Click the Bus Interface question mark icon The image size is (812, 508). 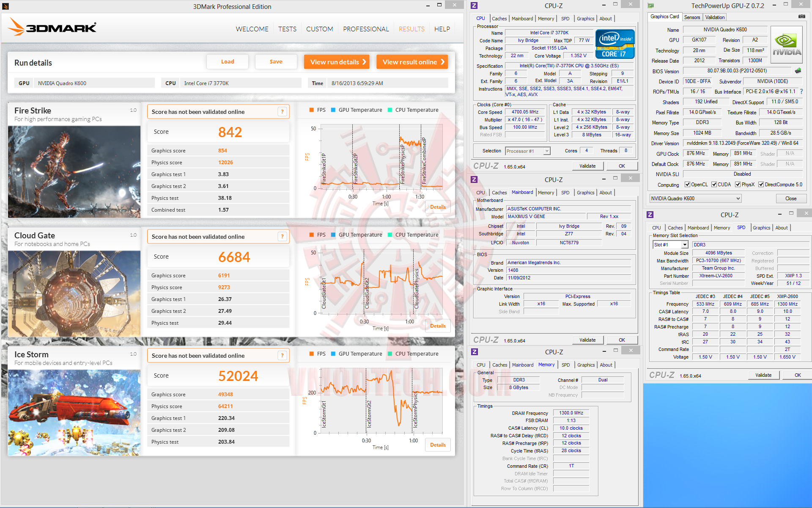point(801,91)
